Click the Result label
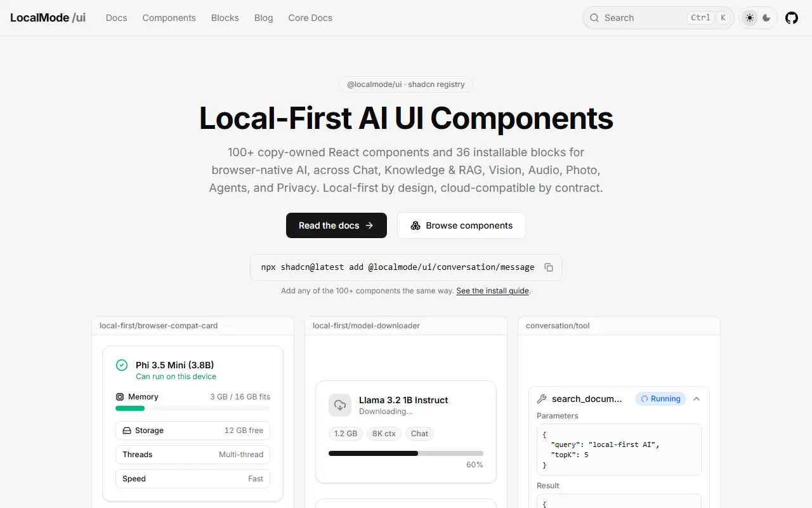This screenshot has width=812, height=508. pyautogui.click(x=548, y=486)
